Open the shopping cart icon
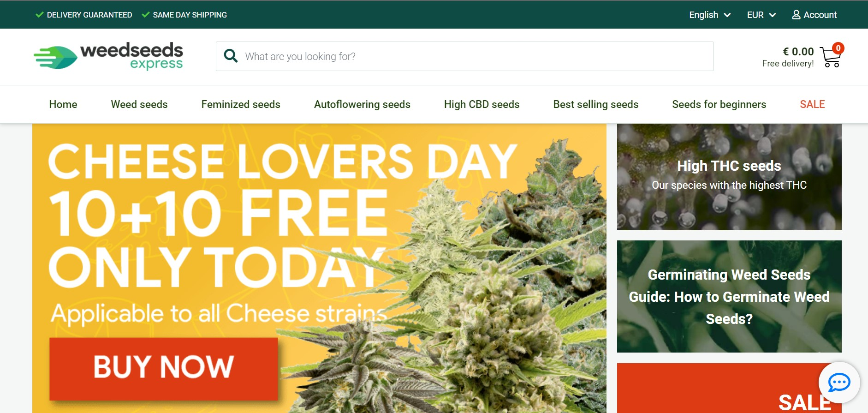Screen dimensions: 868x413 [830, 58]
